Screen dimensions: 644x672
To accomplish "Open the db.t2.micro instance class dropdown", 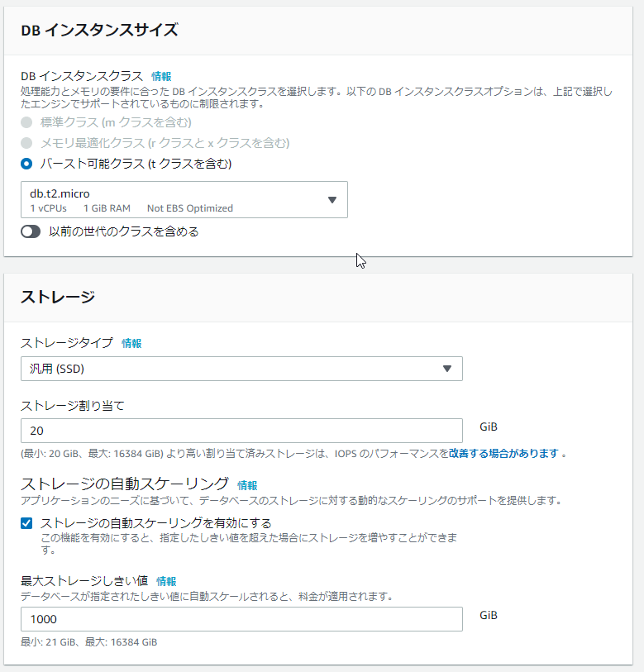I will [x=184, y=200].
